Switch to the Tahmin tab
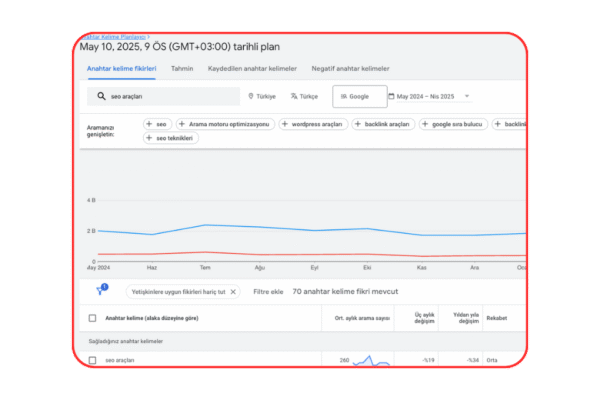The height and width of the screenshot is (400, 600). click(182, 68)
